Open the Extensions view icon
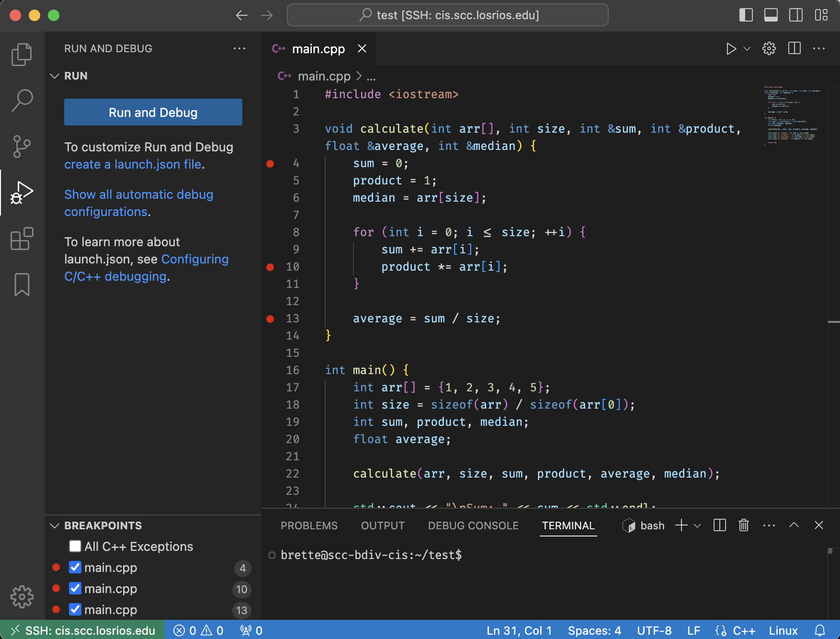Screen dimensions: 840x639 tap(22, 239)
